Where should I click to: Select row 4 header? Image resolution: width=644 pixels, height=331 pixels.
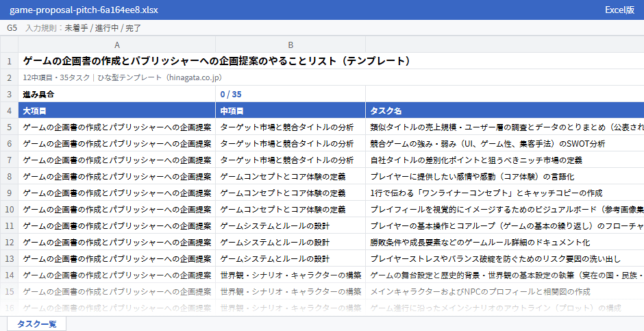9,110
